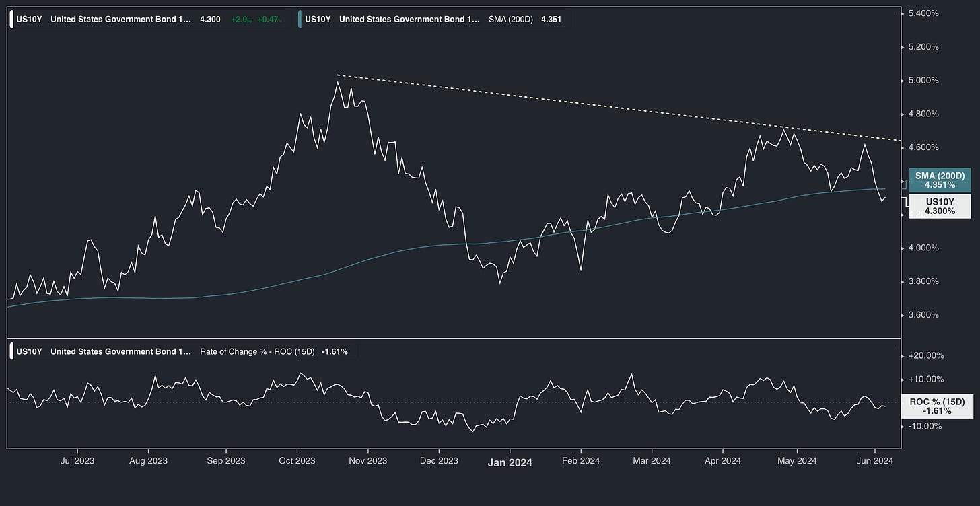Click the Dec 2023 date label
Viewport: 980px width, 506px height.
coord(439,461)
